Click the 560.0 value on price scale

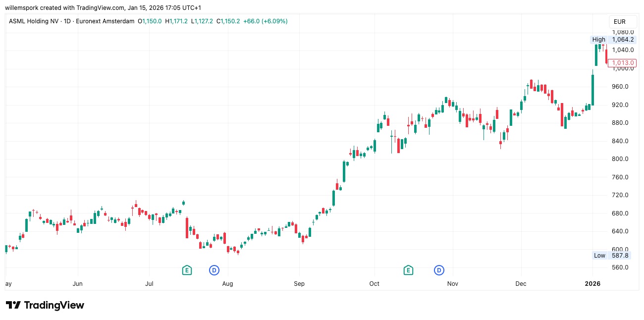coord(622,267)
